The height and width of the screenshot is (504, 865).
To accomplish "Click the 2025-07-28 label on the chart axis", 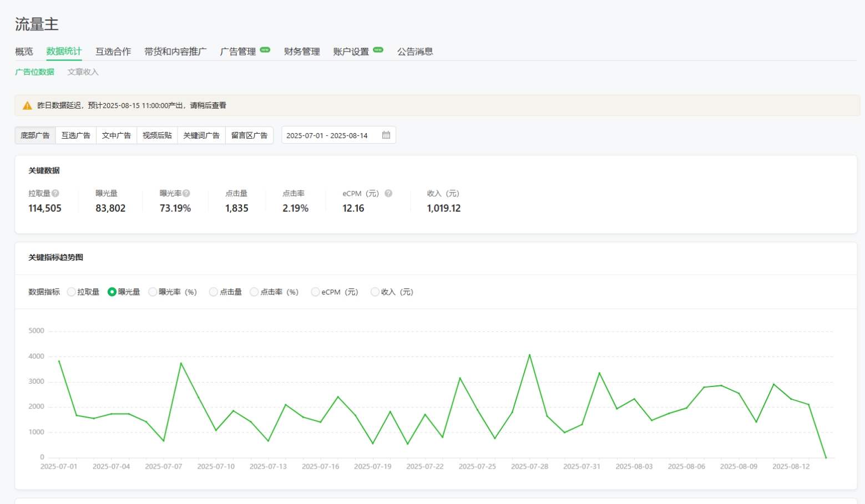I will pos(529,467).
